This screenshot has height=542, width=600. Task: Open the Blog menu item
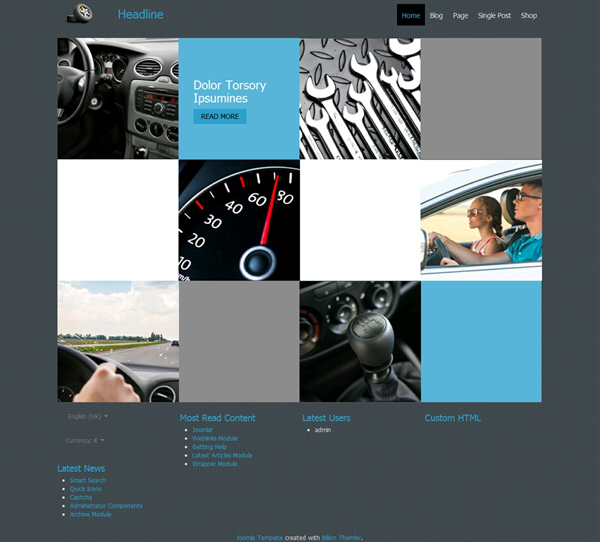click(436, 15)
